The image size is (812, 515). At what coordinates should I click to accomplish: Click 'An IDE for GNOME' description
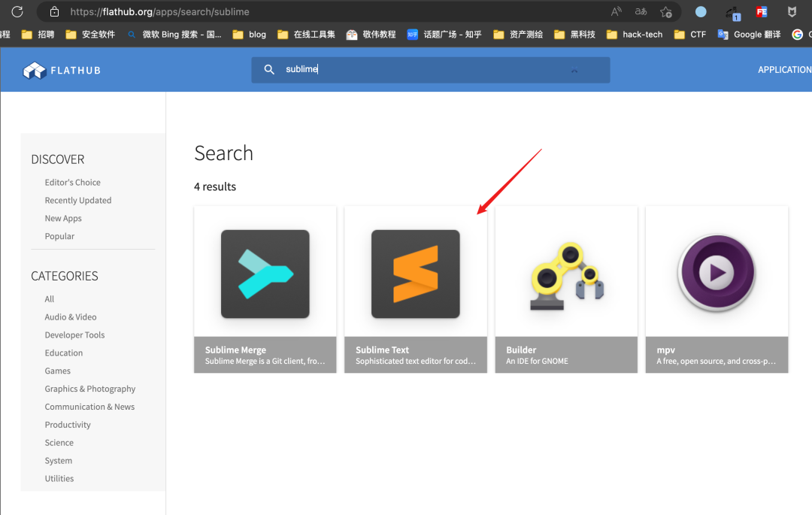(537, 362)
